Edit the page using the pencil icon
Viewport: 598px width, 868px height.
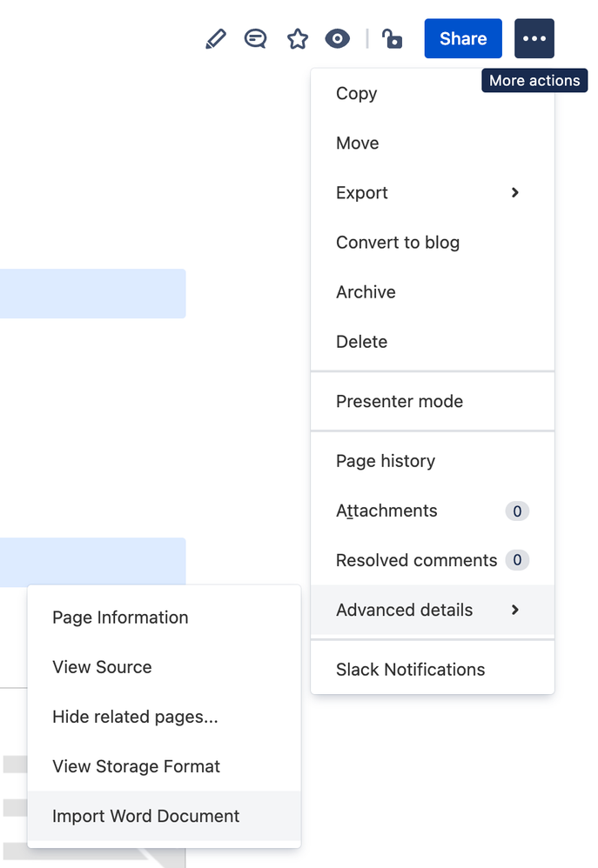[x=215, y=38]
